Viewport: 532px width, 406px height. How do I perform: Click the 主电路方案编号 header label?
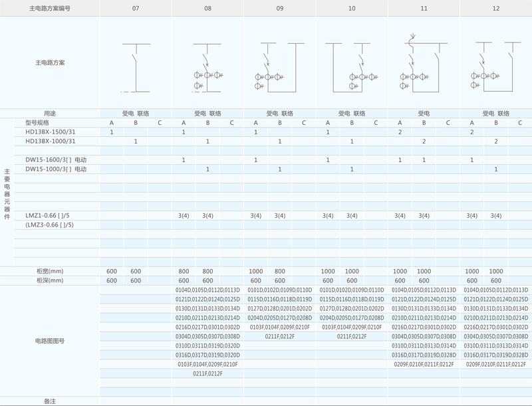click(50, 9)
